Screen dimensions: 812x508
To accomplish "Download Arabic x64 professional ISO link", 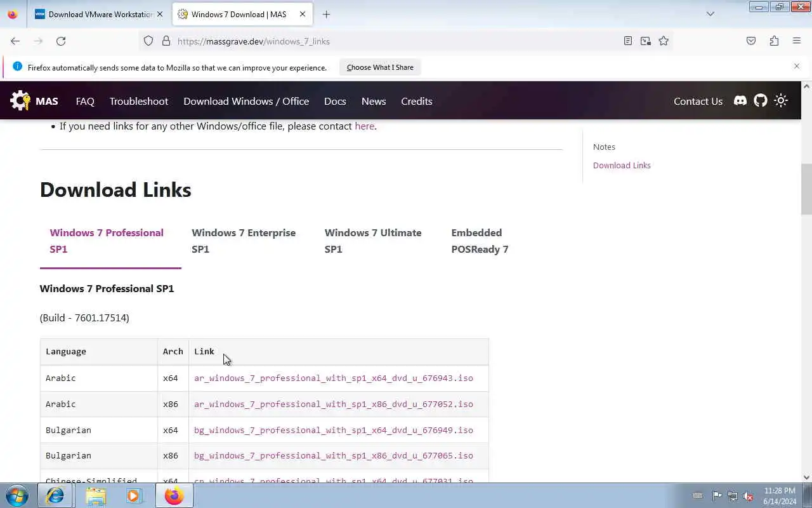I will [334, 378].
